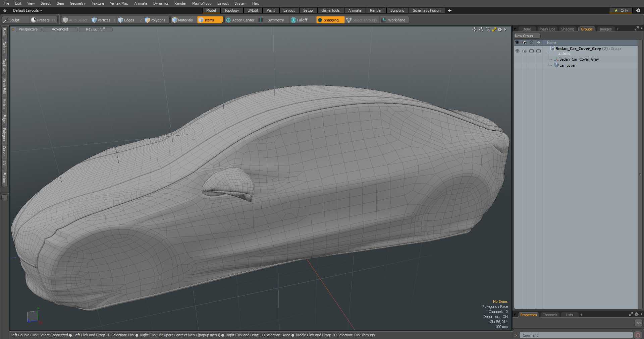
Task: Open the Action Center options
Action: (x=240, y=20)
